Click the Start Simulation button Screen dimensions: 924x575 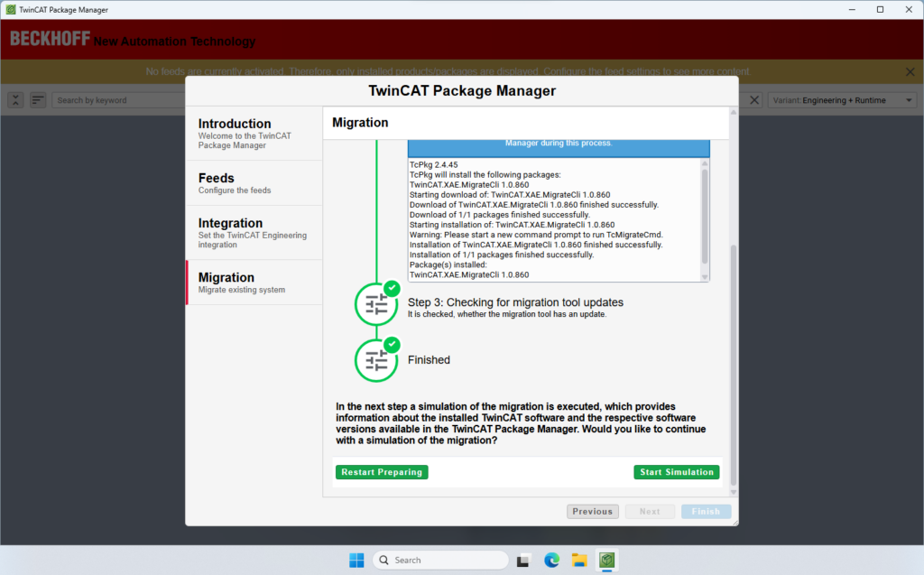click(677, 472)
